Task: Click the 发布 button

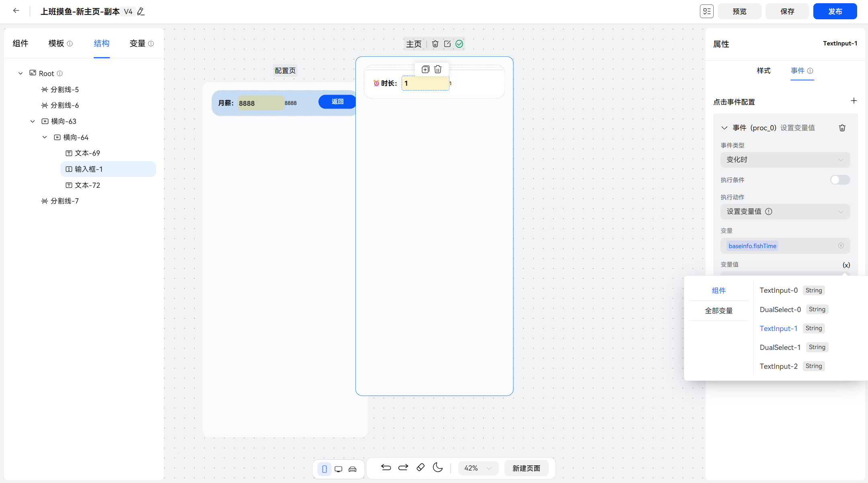Action: click(835, 11)
